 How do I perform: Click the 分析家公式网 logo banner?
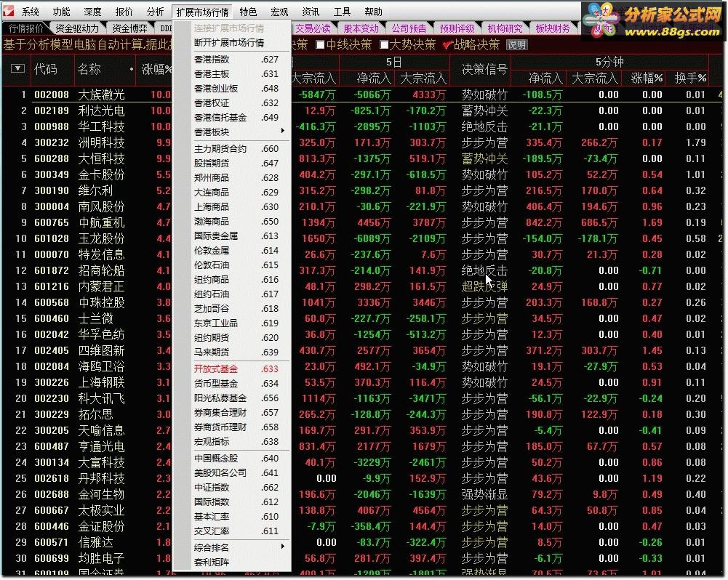[x=654, y=21]
